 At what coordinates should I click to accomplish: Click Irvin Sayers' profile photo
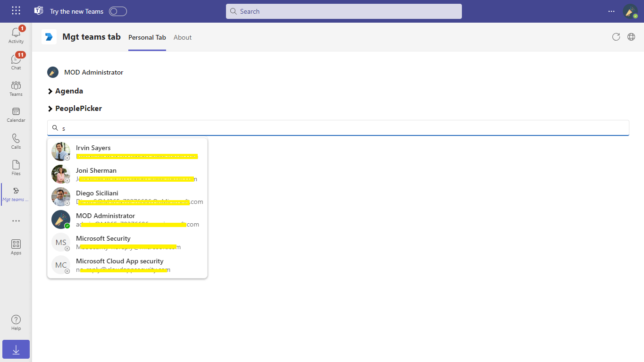[61, 152]
